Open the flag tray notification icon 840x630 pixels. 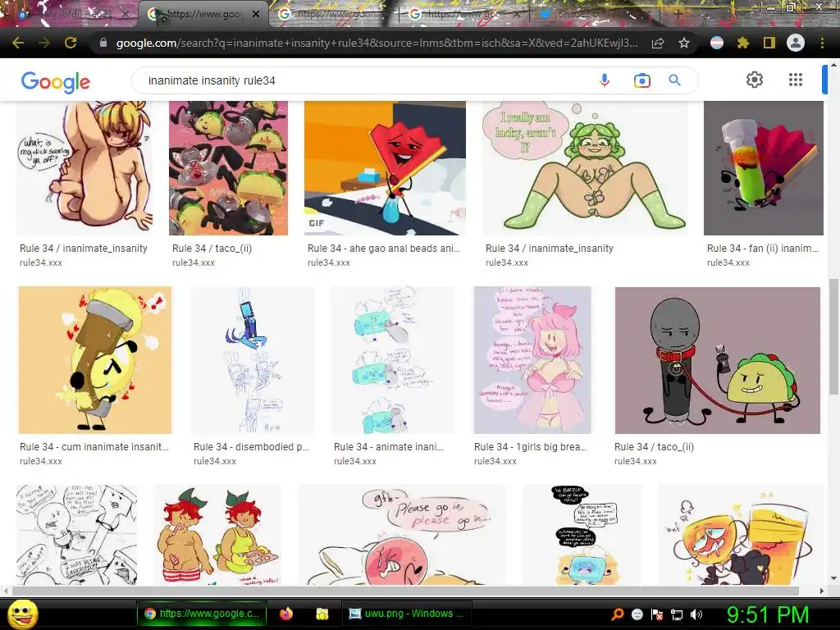coord(657,614)
